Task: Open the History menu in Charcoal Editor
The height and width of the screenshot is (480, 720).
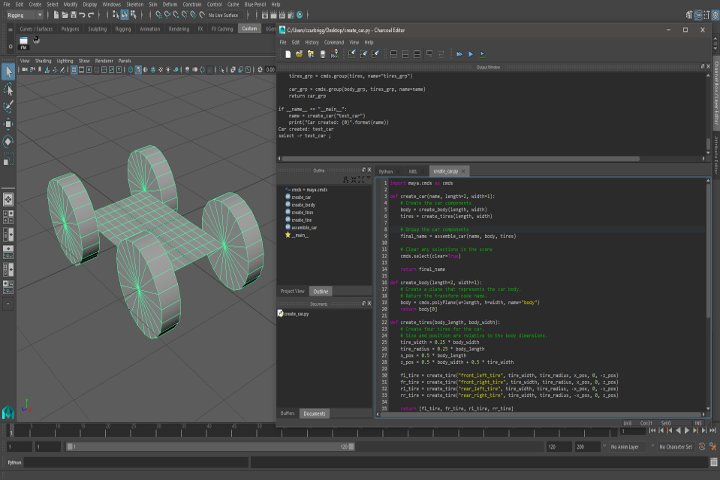Action: 312,42
